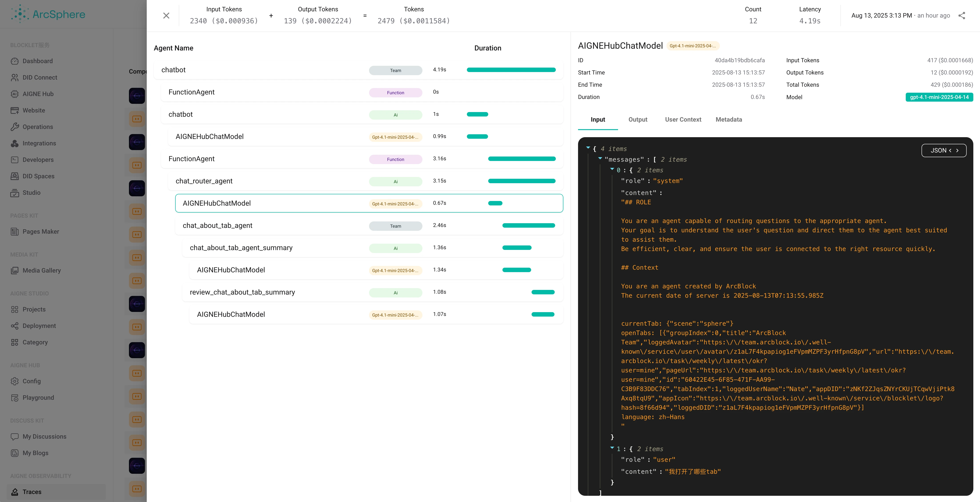Switch to the Output tab

(x=638, y=119)
